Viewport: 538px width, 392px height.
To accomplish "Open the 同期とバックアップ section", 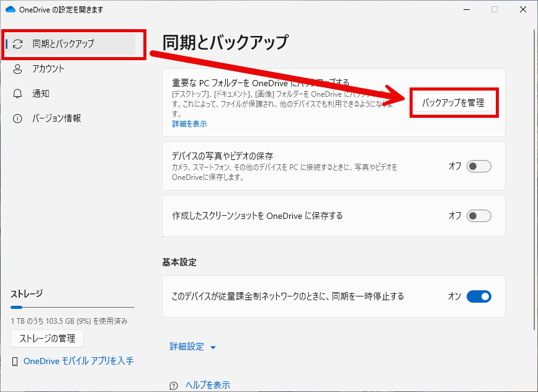I will [x=71, y=44].
